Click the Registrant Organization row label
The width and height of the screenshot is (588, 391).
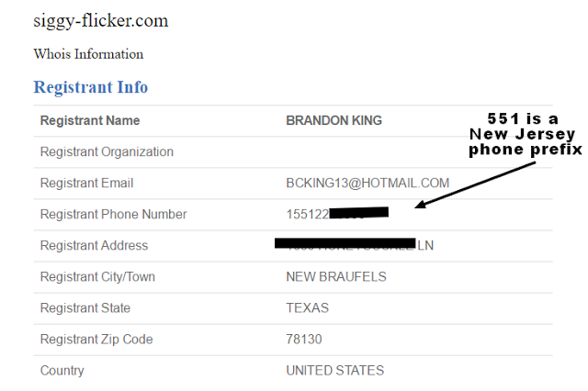point(107,152)
